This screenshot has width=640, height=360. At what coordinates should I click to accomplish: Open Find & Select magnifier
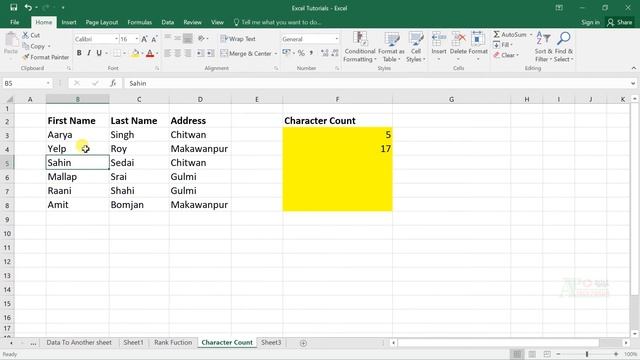(564, 47)
